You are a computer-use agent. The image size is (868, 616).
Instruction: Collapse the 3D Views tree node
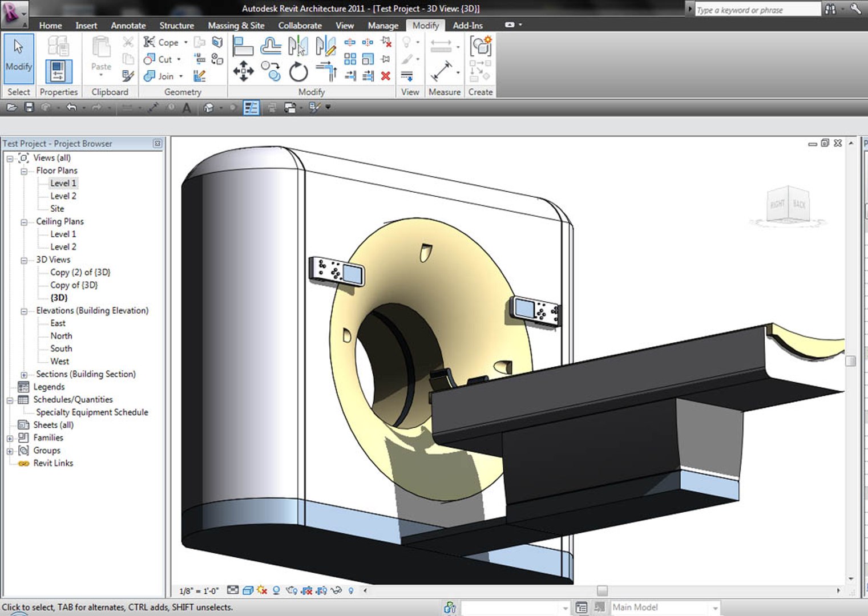[x=24, y=260]
